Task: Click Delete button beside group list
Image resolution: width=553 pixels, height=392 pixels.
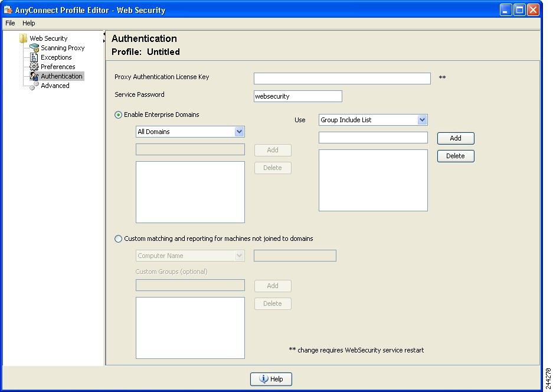Action: click(456, 156)
